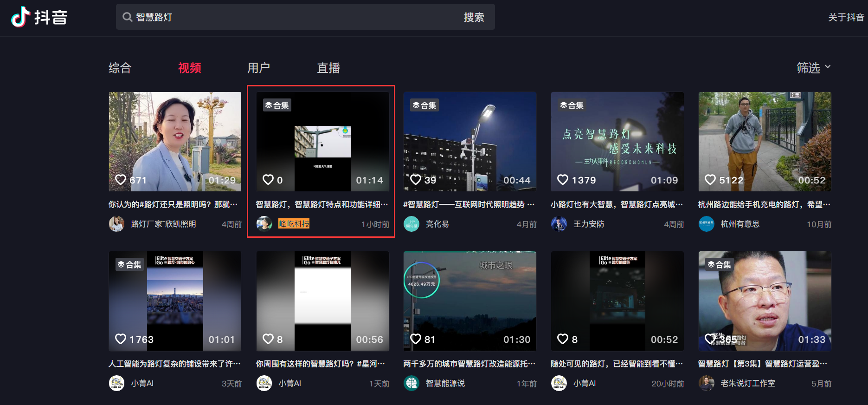868x405 pixels.
Task: Select the 视频 tab
Action: (190, 68)
